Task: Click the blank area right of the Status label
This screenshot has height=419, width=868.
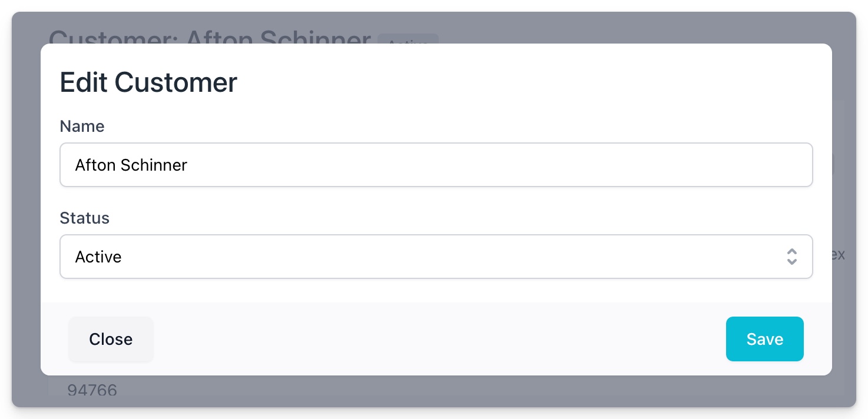Action: tap(412, 218)
